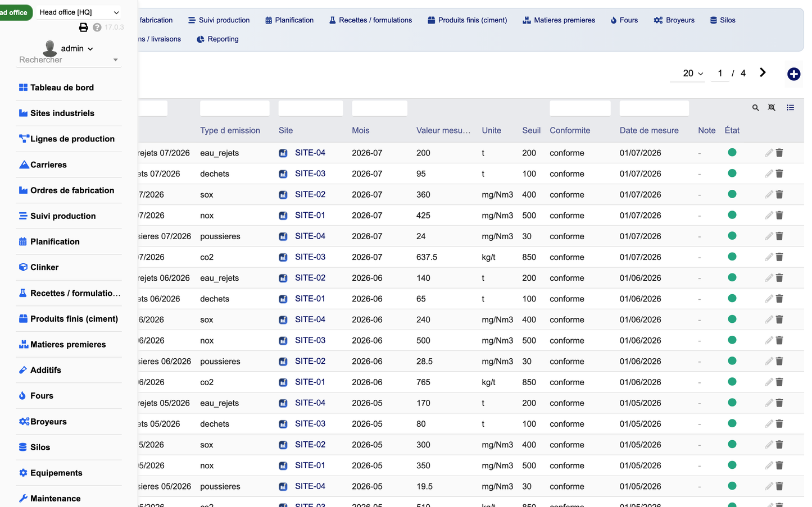The width and height of the screenshot is (812, 507).
Task: Open SITE-01 link in nox 2026-07 row
Action: pos(310,215)
